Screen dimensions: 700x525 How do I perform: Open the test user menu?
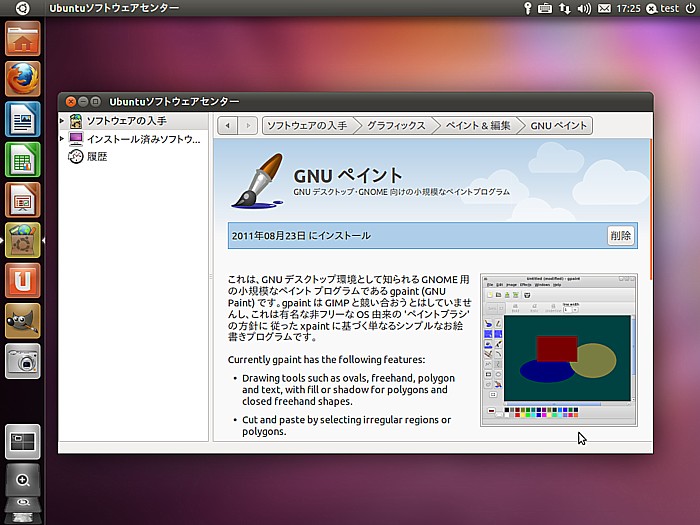(x=662, y=8)
